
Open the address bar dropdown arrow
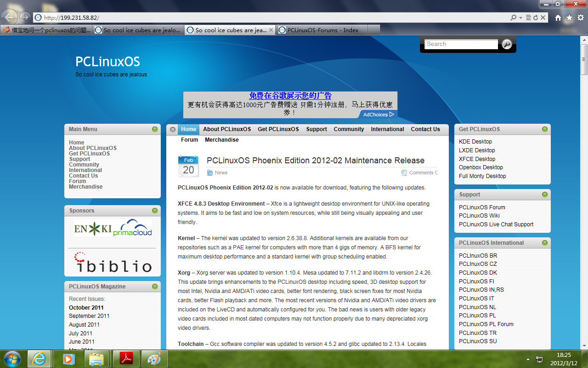pyautogui.click(x=520, y=18)
